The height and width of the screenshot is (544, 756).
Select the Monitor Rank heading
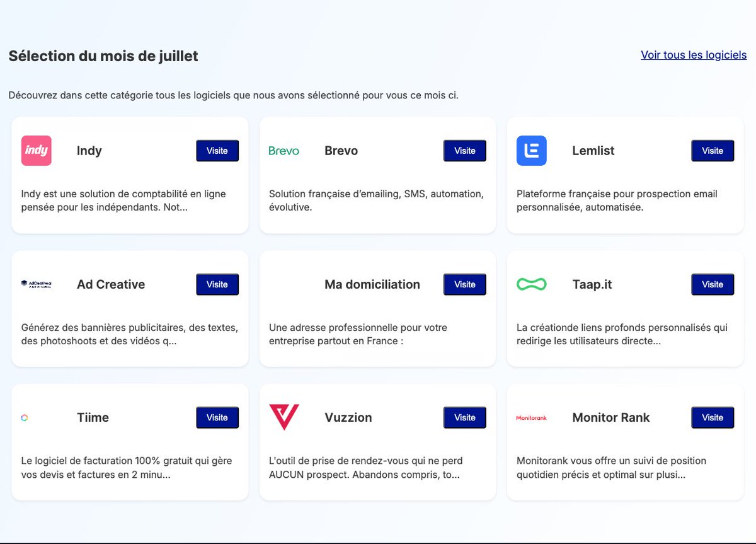click(611, 417)
